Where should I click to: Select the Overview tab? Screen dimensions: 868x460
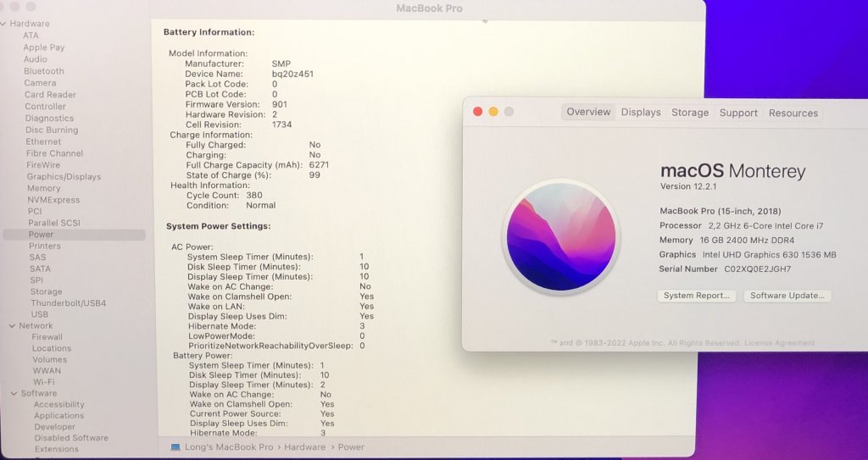tap(588, 112)
